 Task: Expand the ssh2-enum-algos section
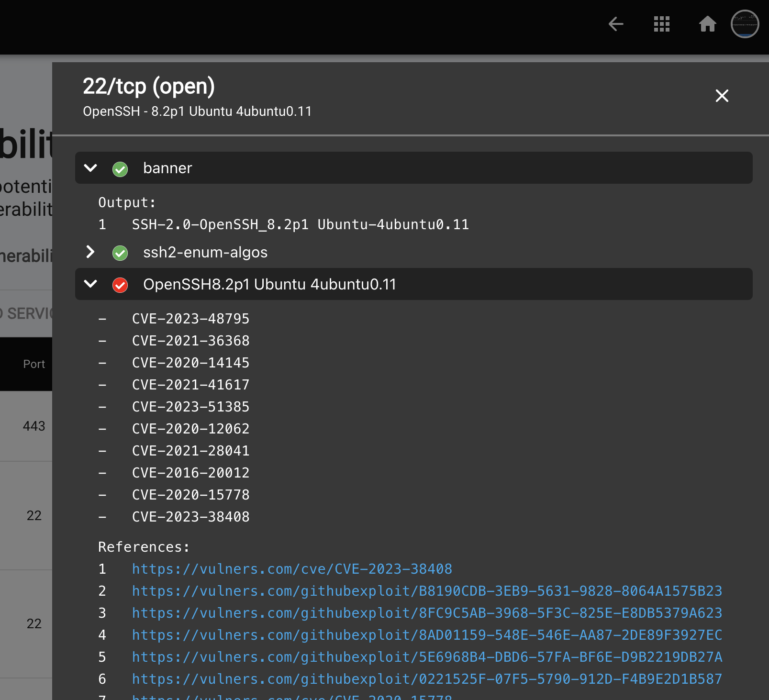tap(90, 253)
